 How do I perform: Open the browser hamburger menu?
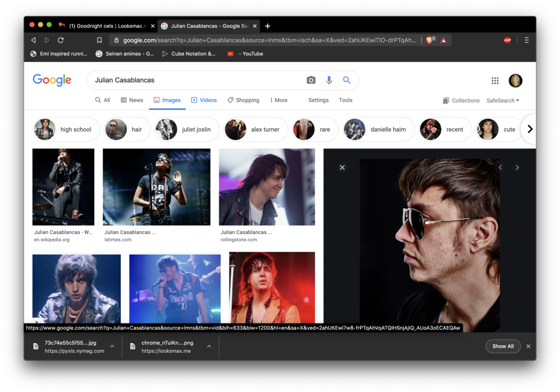click(x=526, y=40)
